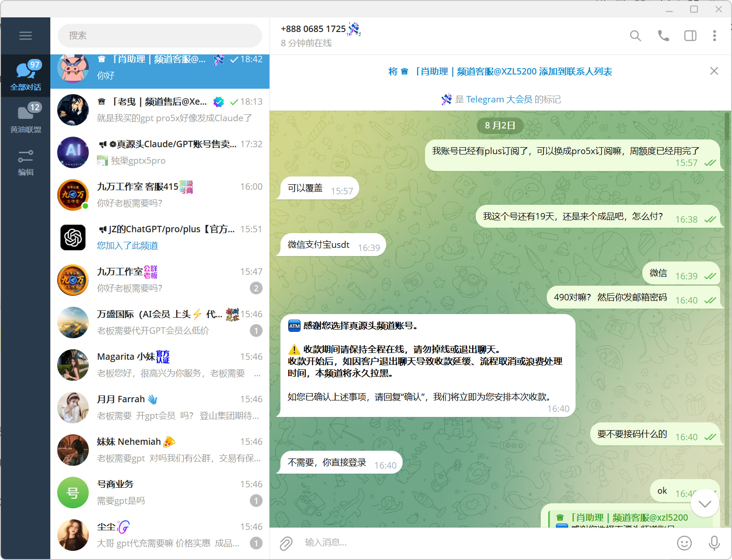Screen dimensions: 732x560
Task: Click the sent message 微信
Action: pos(681,273)
